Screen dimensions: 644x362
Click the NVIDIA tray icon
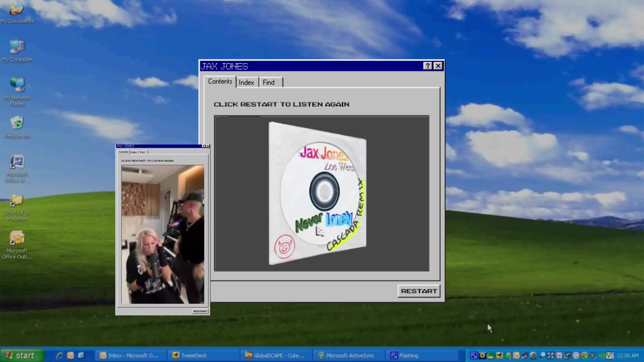[x=601, y=355]
